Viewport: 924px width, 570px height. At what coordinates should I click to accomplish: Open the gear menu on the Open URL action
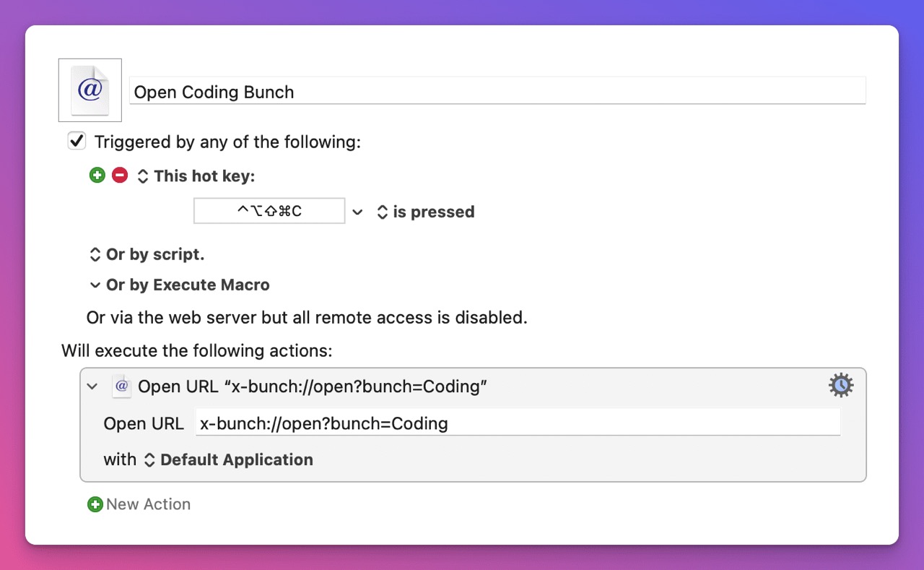[x=841, y=386]
